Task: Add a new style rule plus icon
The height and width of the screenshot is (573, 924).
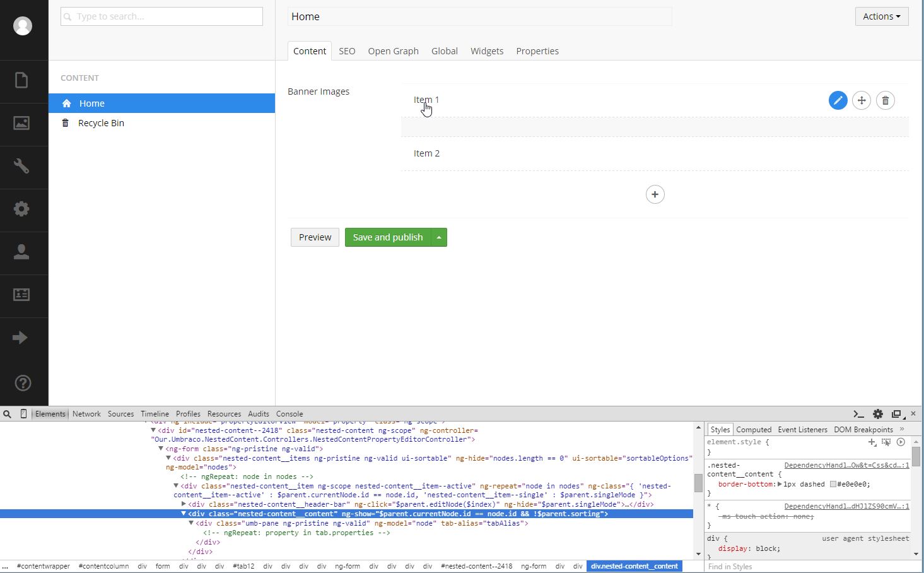Action: coord(872,442)
